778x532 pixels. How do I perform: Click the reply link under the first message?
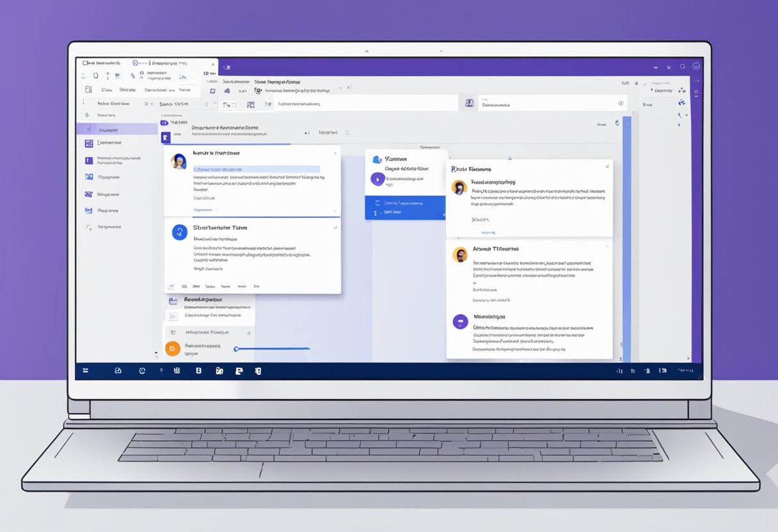pyautogui.click(x=203, y=210)
